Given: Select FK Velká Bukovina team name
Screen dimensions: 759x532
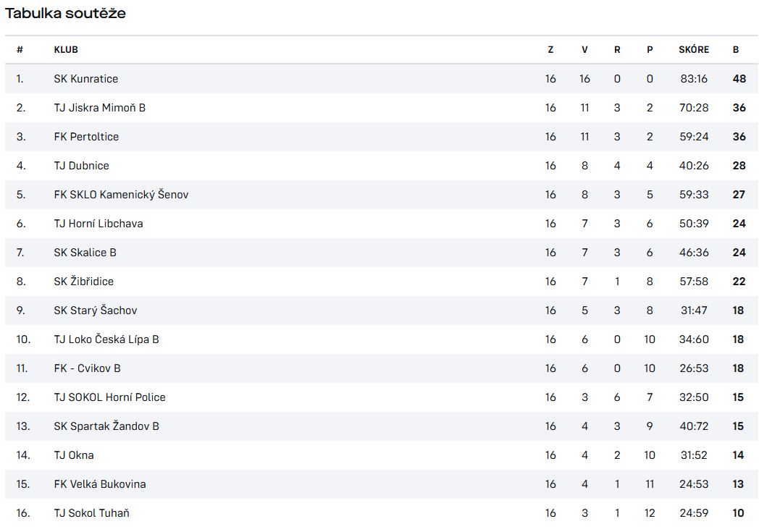Looking at the screenshot, I should click(x=100, y=485).
